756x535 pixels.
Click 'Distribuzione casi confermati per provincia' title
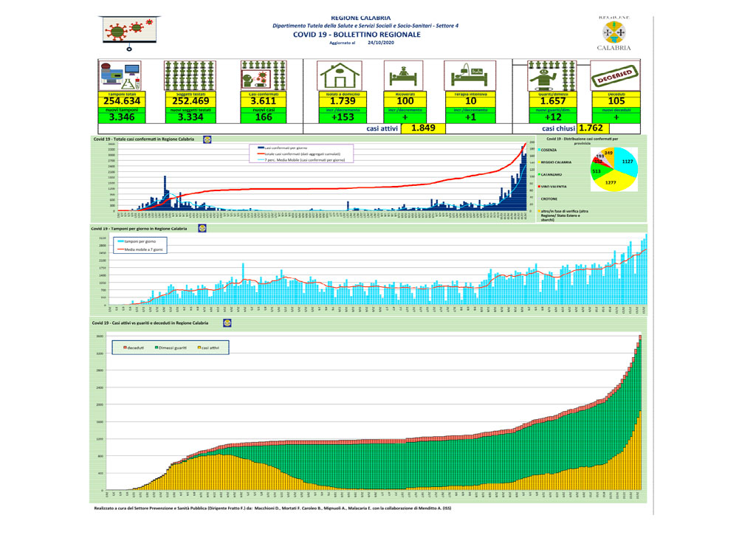[x=582, y=141]
